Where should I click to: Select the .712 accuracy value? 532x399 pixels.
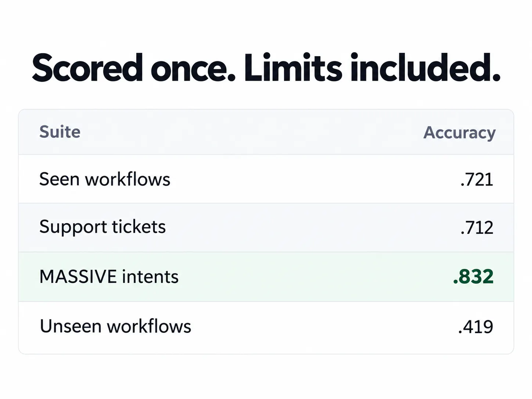point(477,228)
